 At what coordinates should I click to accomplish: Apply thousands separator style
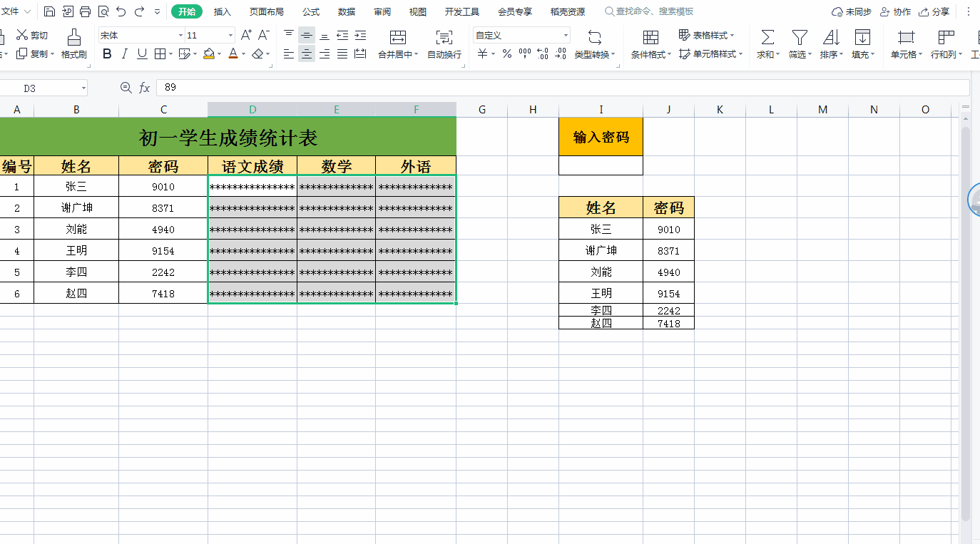(x=525, y=53)
